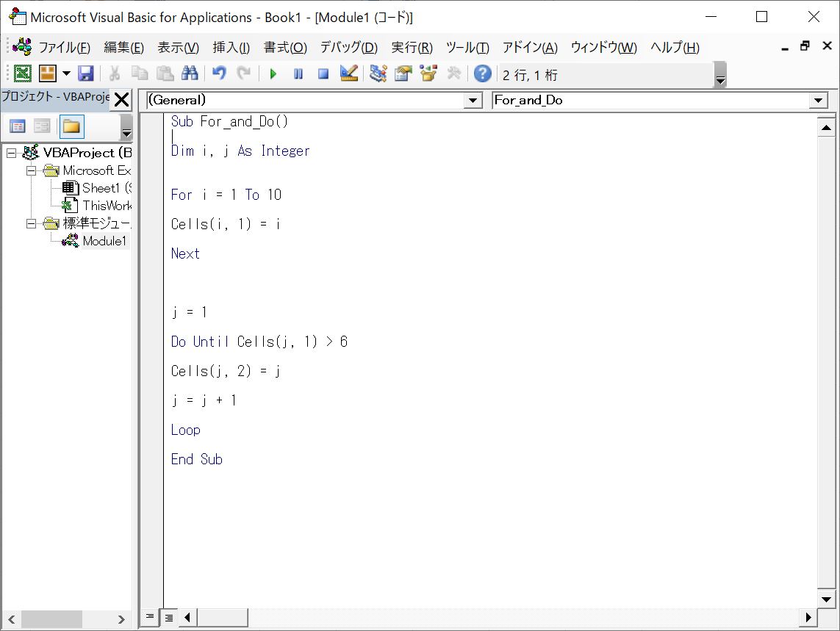Screen dimensions: 840x631
Task: Open the Object Browser icon
Action: click(x=428, y=73)
